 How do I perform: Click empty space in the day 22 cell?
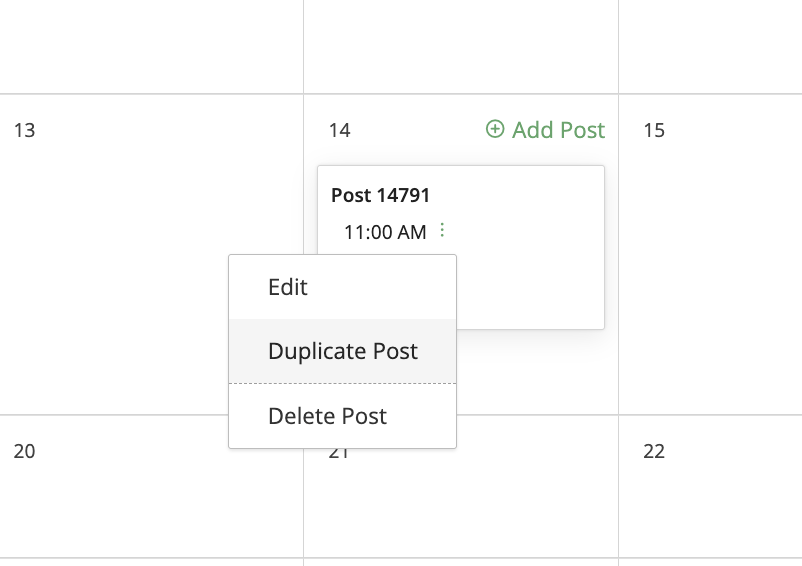(x=710, y=506)
